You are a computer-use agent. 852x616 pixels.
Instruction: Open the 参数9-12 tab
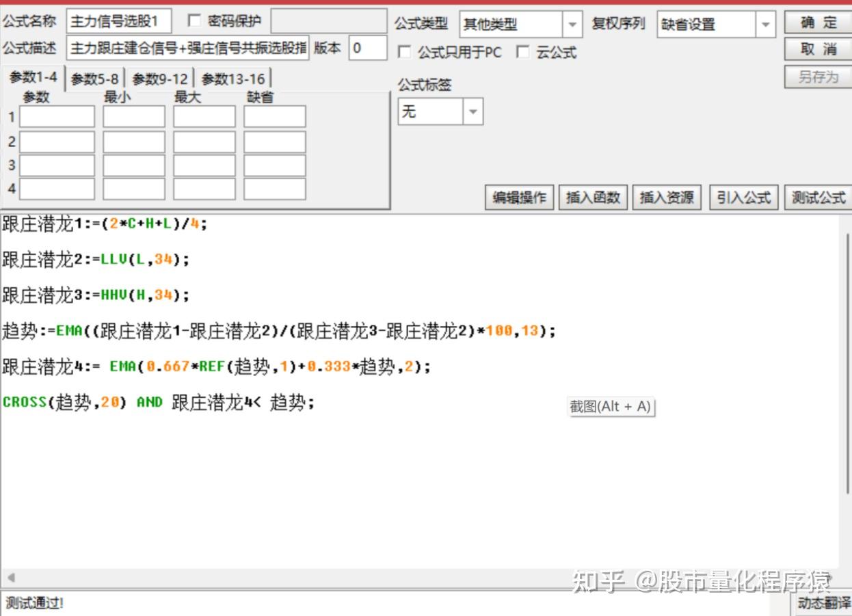coord(159,79)
